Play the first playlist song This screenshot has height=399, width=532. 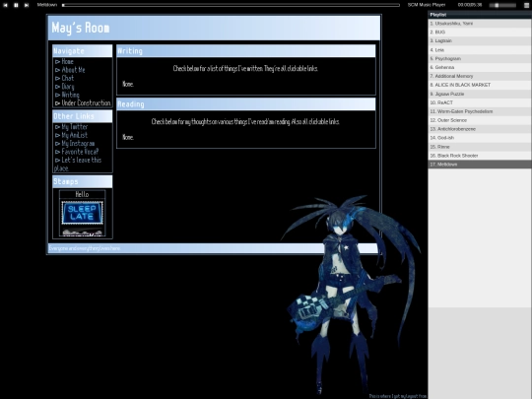tap(480, 24)
